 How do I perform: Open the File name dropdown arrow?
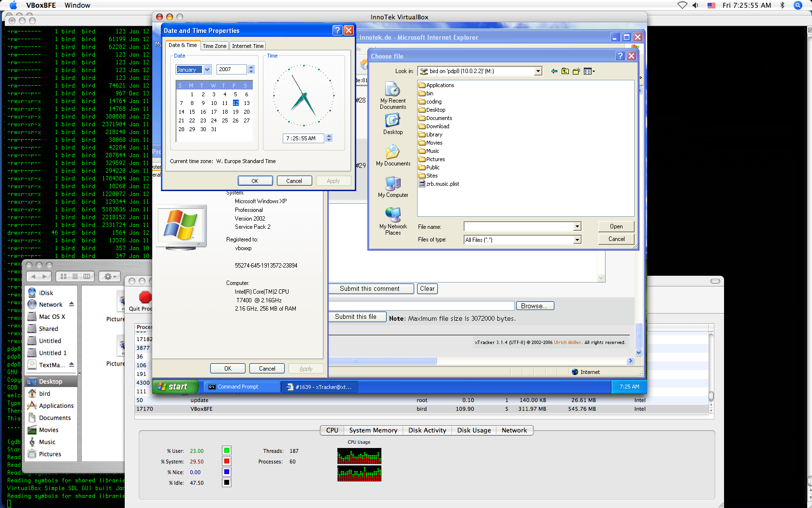click(x=577, y=226)
